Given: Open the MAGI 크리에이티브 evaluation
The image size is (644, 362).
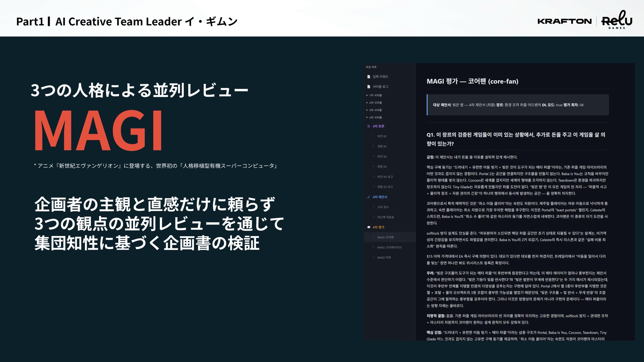Looking at the screenshot, I should (389, 247).
